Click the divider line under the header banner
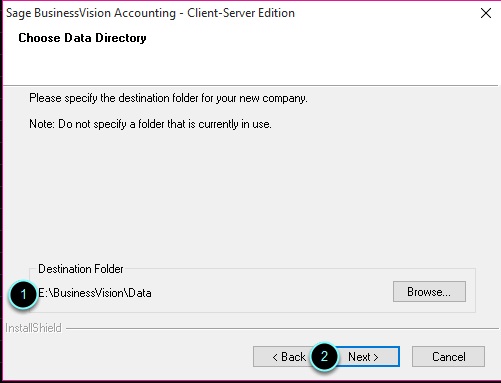 251,86
